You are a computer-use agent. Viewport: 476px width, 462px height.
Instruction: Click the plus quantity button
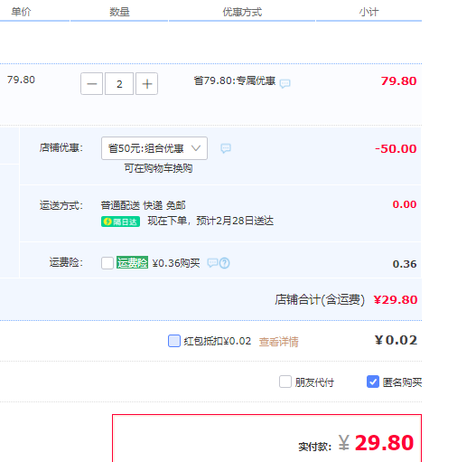(146, 83)
